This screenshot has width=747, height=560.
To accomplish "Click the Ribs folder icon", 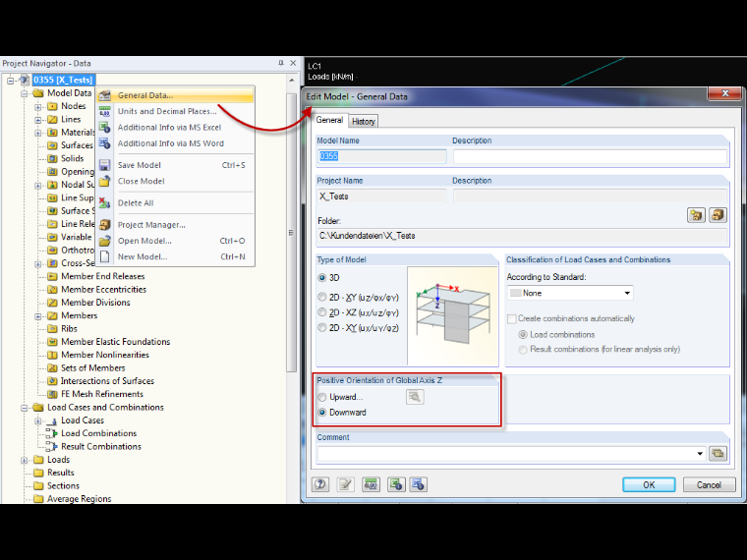I will tap(52, 328).
